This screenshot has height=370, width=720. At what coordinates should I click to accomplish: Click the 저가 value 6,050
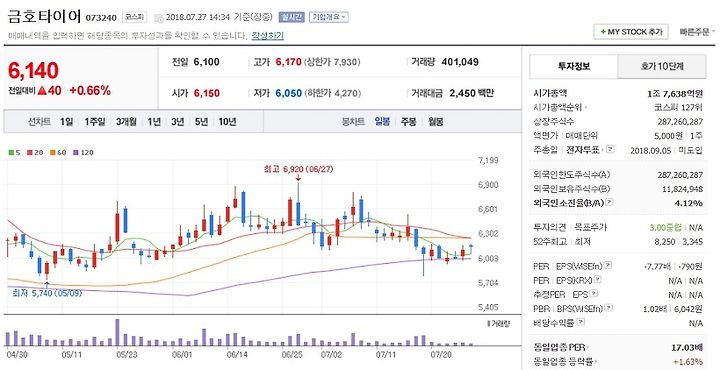[x=289, y=93]
